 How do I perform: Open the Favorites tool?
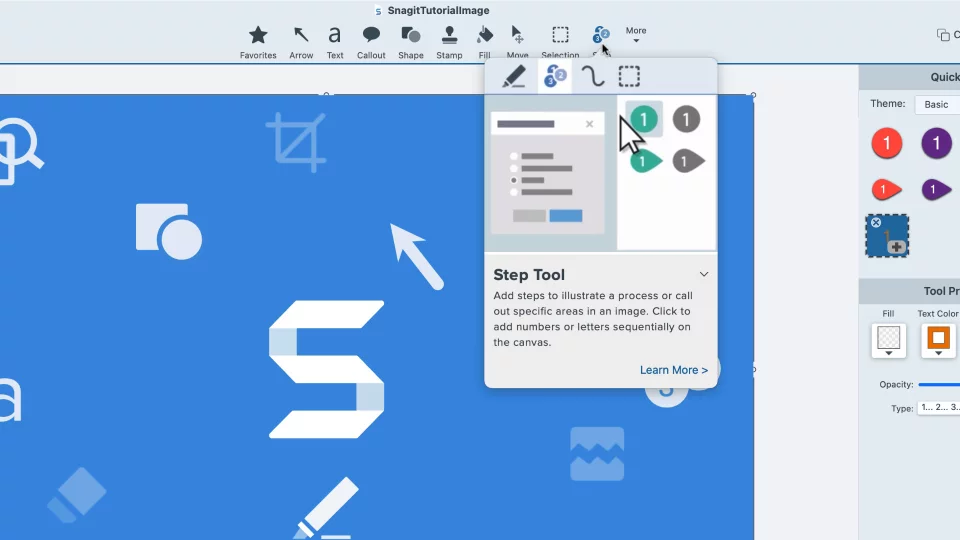click(x=258, y=42)
